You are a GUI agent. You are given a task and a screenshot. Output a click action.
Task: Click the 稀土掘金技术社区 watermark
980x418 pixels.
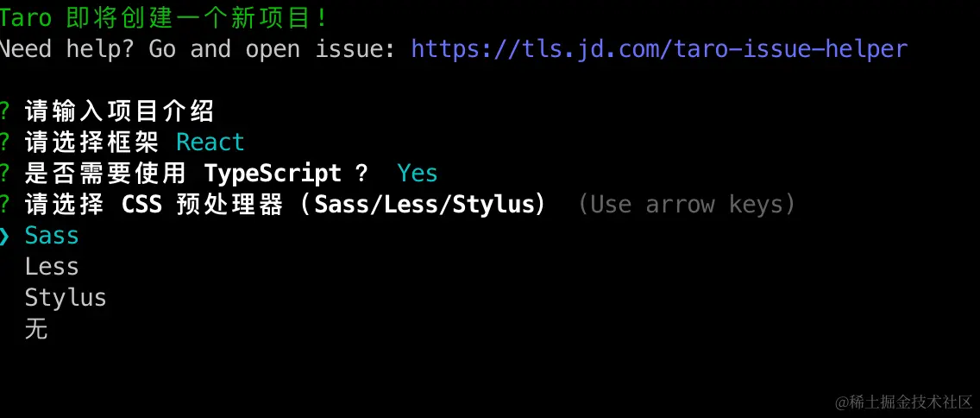point(904,401)
